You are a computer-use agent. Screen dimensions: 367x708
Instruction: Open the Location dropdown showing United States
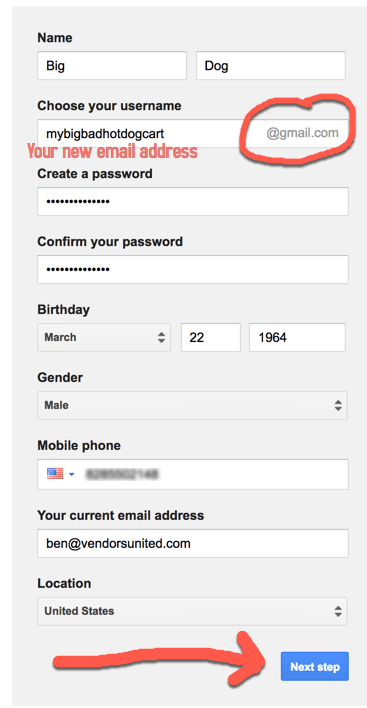192,611
